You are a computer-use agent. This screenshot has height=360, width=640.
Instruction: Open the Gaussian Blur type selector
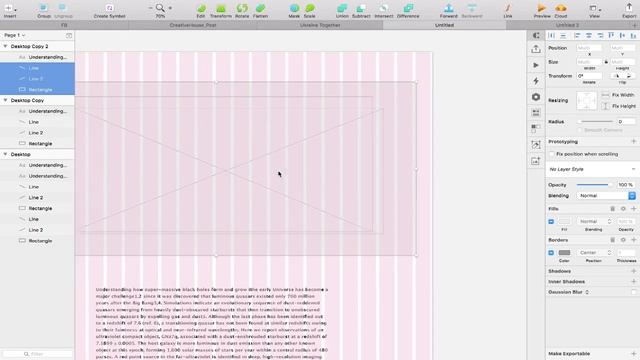[x=587, y=292]
